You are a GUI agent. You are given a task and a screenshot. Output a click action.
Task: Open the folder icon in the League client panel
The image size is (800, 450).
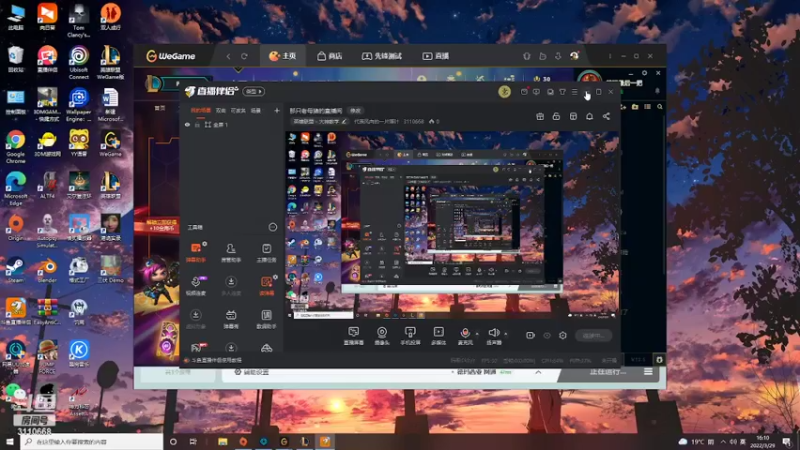pos(635,107)
